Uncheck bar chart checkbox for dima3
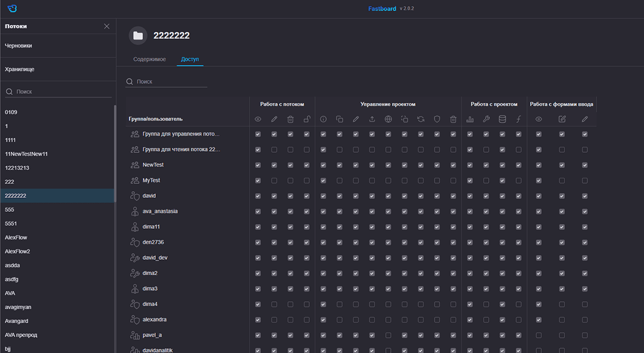The image size is (644, 353). pyautogui.click(x=470, y=289)
